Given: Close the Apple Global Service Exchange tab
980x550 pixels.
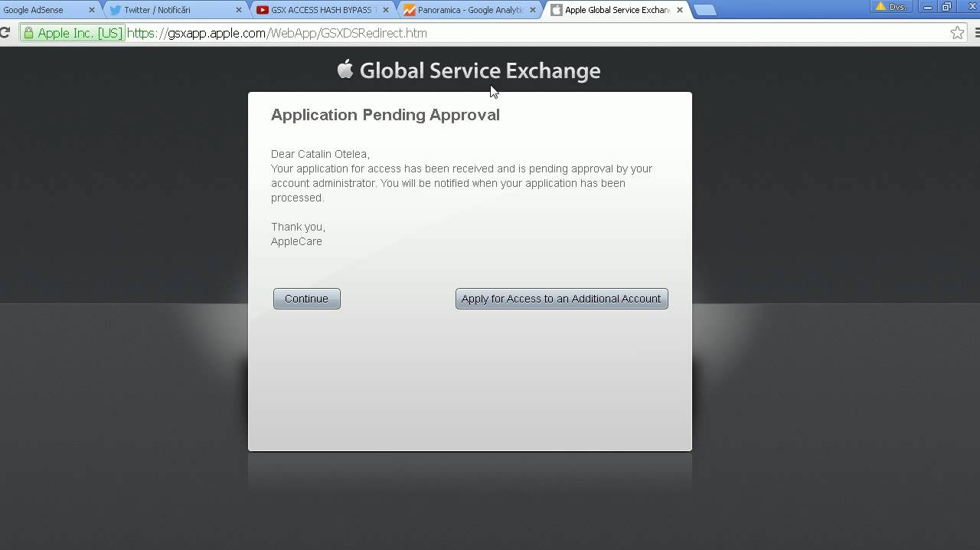Looking at the screenshot, I should click(680, 10).
